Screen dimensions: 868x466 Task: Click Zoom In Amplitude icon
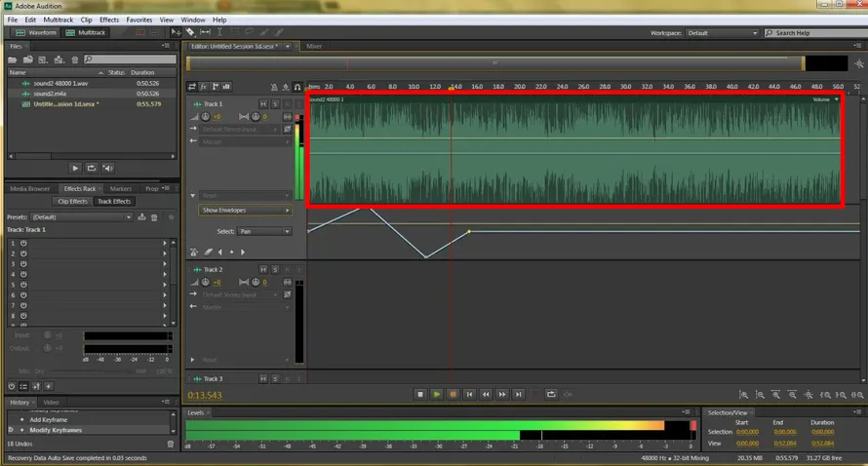pyautogui.click(x=743, y=395)
